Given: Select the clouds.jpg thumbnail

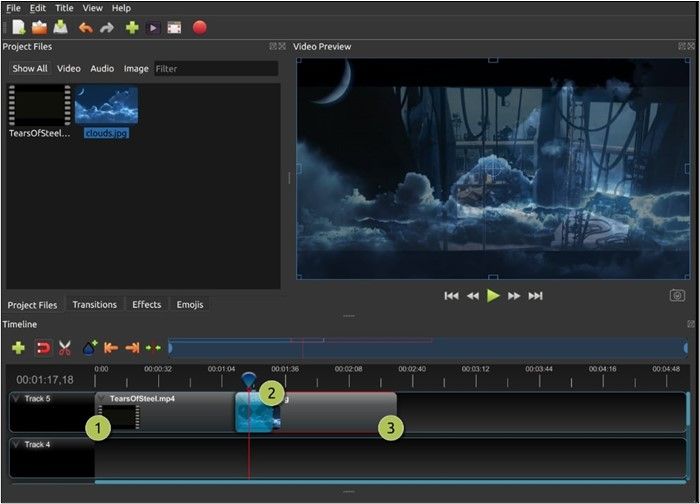Looking at the screenshot, I should 106,105.
